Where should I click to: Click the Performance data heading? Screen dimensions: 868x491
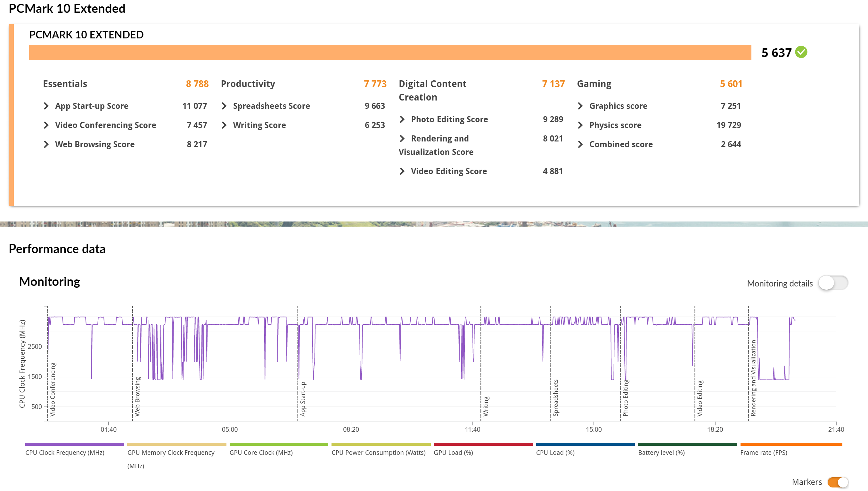[57, 249]
